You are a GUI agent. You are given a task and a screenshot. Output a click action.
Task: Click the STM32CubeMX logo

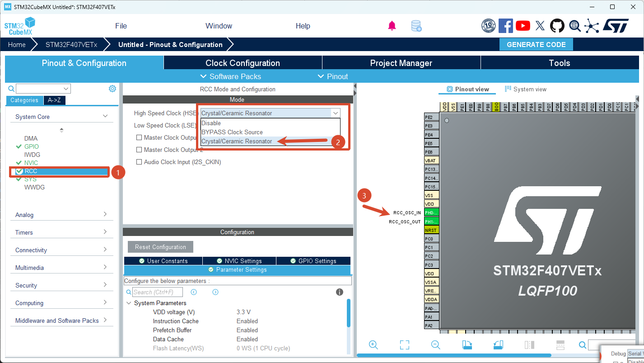(x=20, y=26)
